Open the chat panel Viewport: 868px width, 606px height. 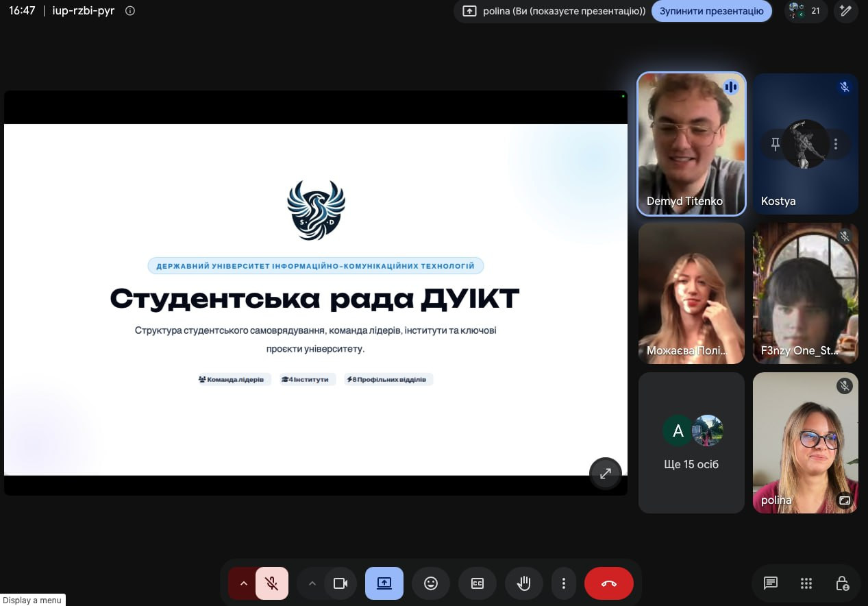point(771,583)
